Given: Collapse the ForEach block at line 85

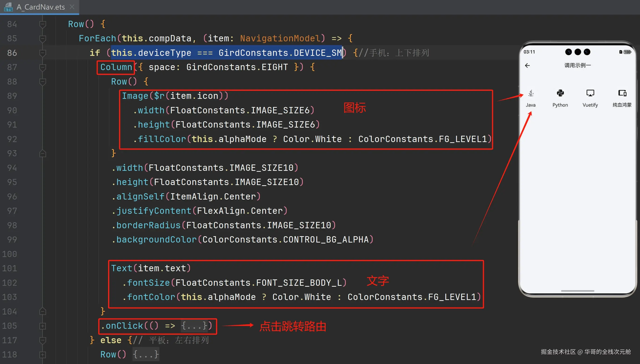Looking at the screenshot, I should click(x=43, y=39).
